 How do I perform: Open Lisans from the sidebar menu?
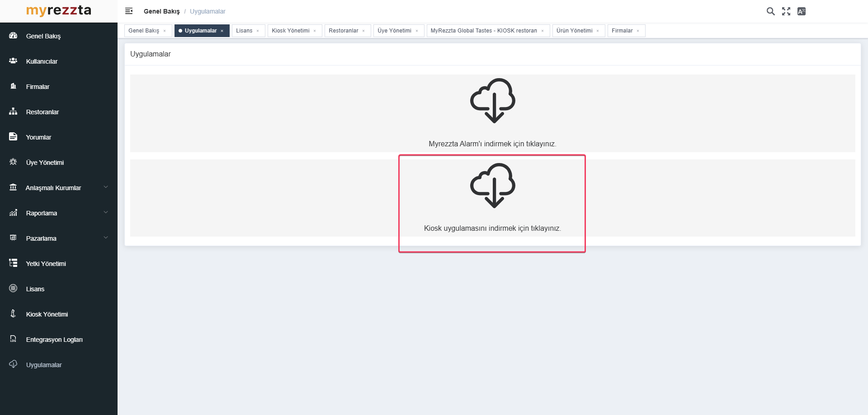(x=59, y=289)
